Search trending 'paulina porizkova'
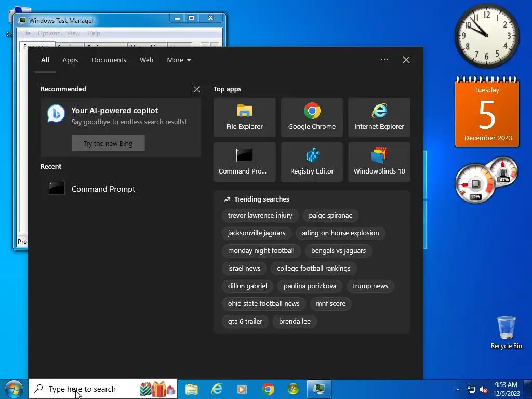 tap(310, 286)
